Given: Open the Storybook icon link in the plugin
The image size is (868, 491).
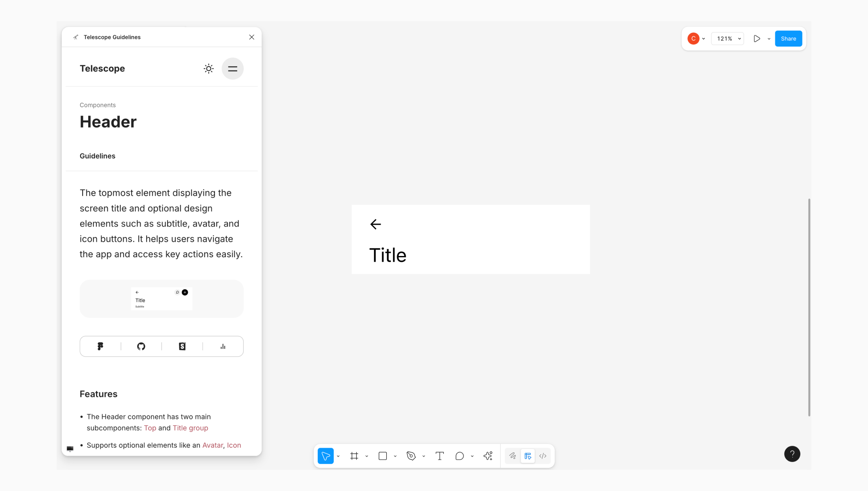Looking at the screenshot, I should tap(182, 346).
